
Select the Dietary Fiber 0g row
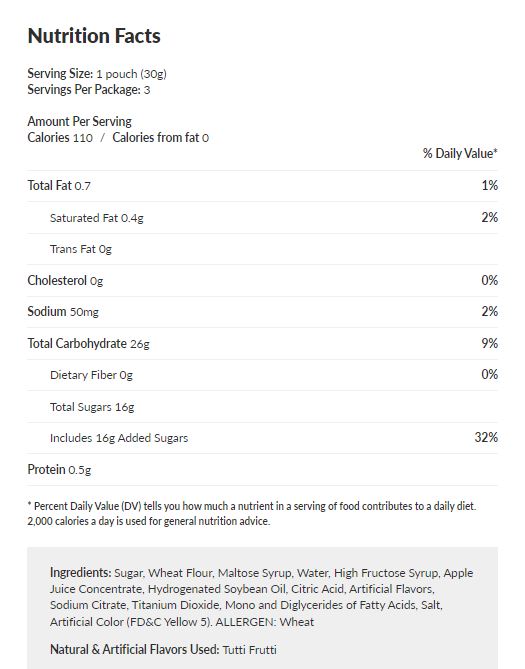pyautogui.click(x=262, y=375)
